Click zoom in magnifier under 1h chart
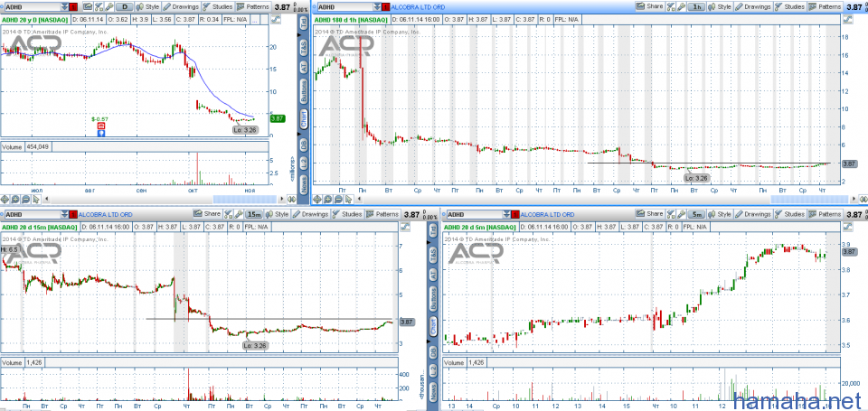868x411 pixels. click(x=327, y=199)
